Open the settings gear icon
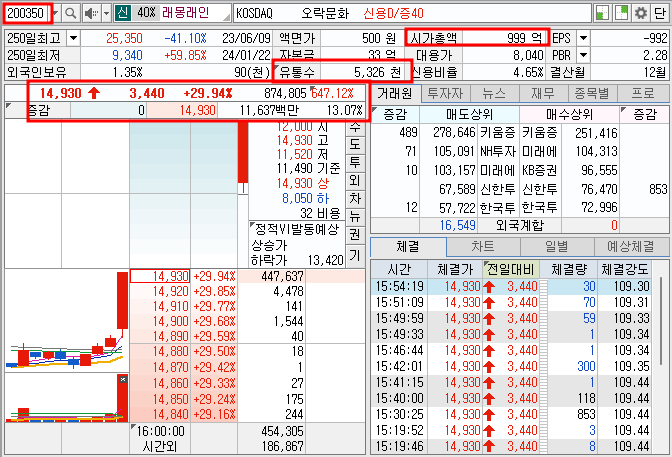 coord(641,13)
